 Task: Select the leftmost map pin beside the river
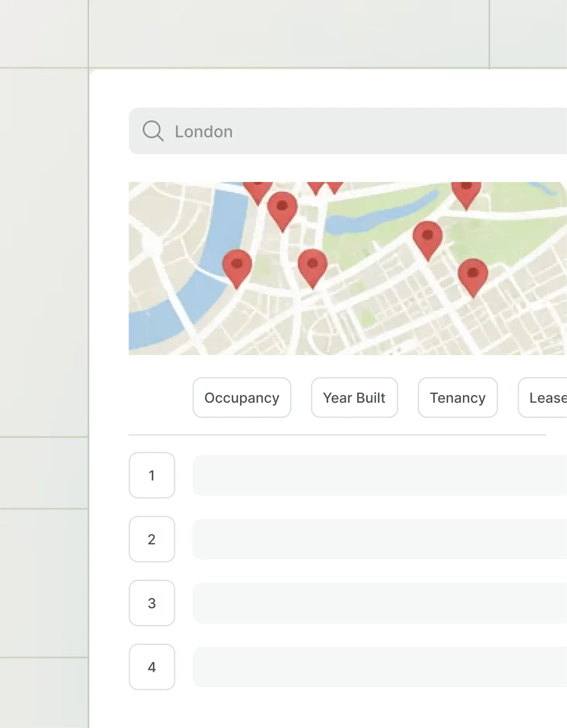click(237, 265)
